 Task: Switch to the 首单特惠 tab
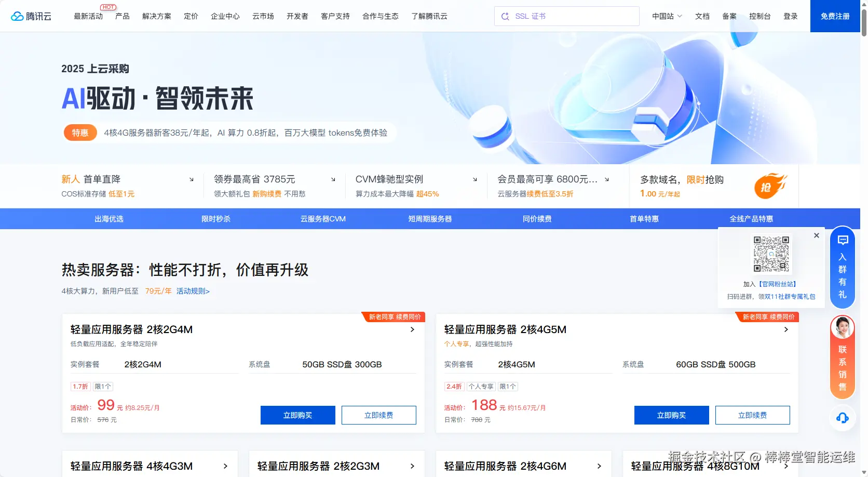(644, 219)
